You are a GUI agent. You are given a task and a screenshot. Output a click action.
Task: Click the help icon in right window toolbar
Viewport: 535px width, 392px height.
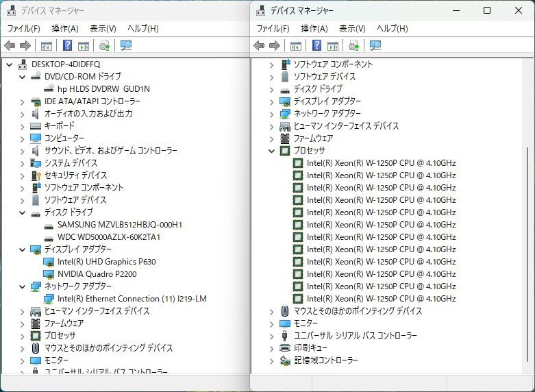click(317, 45)
